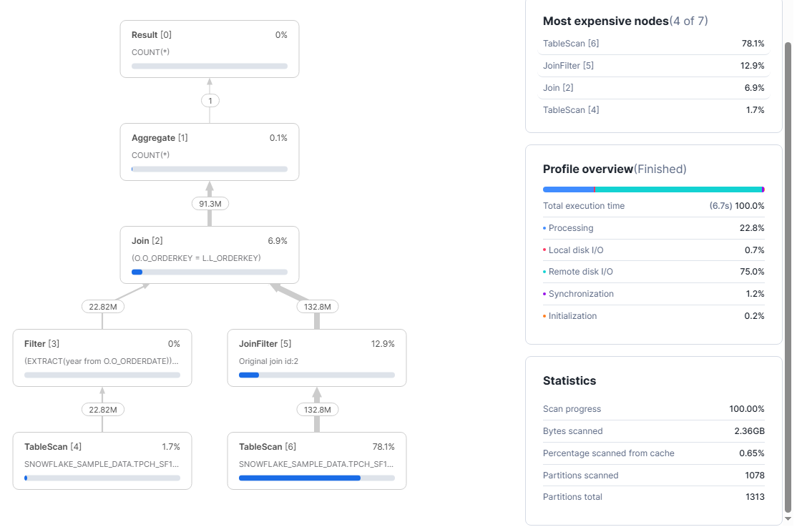Select TableScan [6] in the query graph
Screen dimensions: 807x532
click(x=317, y=460)
